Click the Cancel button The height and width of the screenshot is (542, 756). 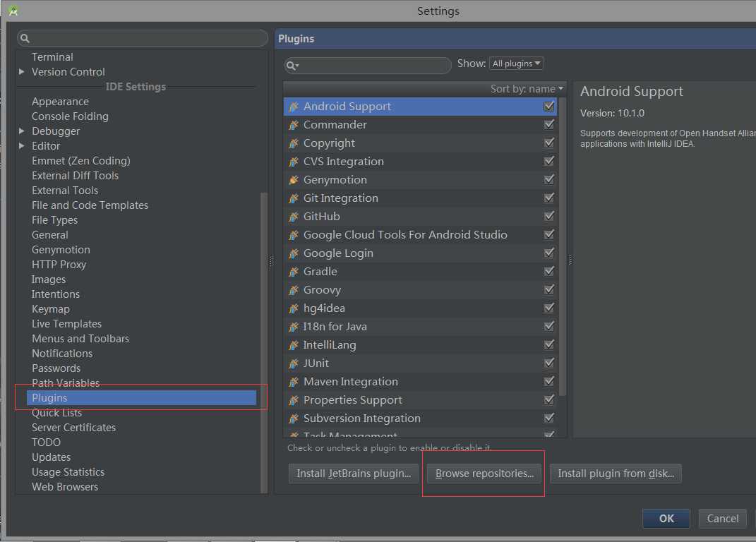[722, 519]
